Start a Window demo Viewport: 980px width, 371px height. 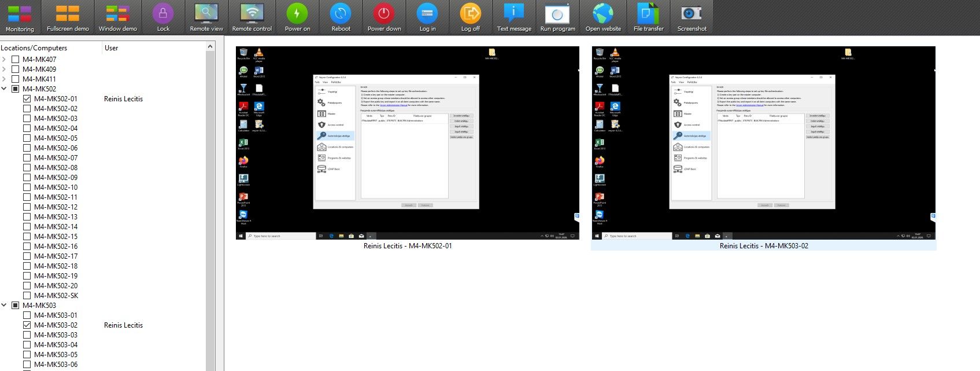[117, 17]
